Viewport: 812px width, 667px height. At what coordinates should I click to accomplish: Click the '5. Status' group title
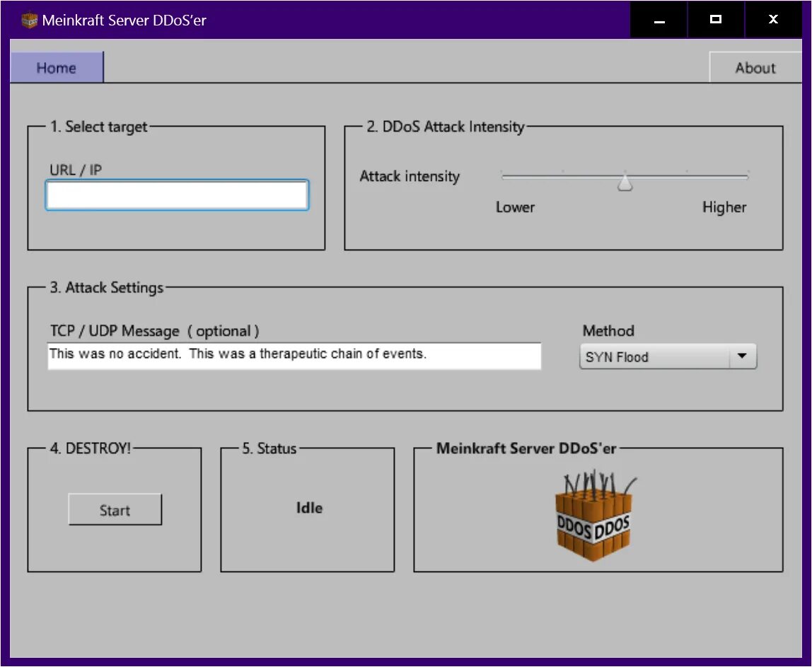pyautogui.click(x=269, y=448)
